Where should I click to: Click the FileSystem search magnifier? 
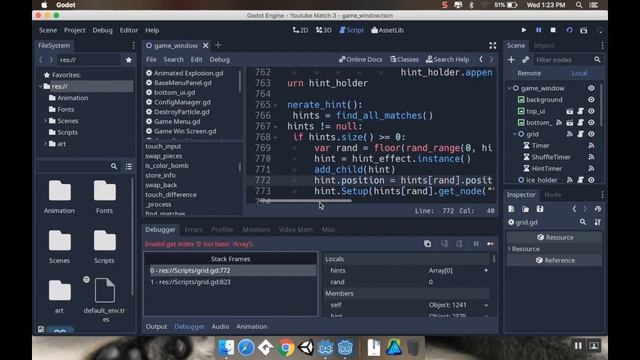(114, 166)
